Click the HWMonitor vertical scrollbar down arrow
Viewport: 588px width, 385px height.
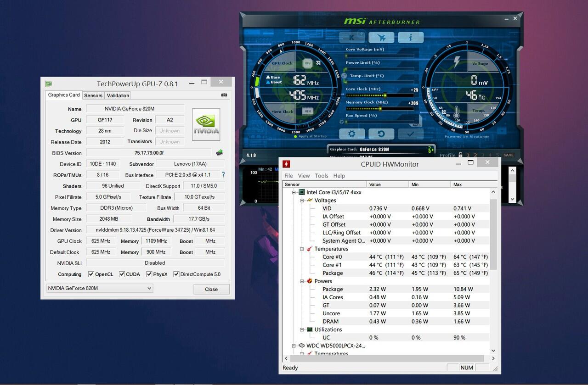[493, 351]
